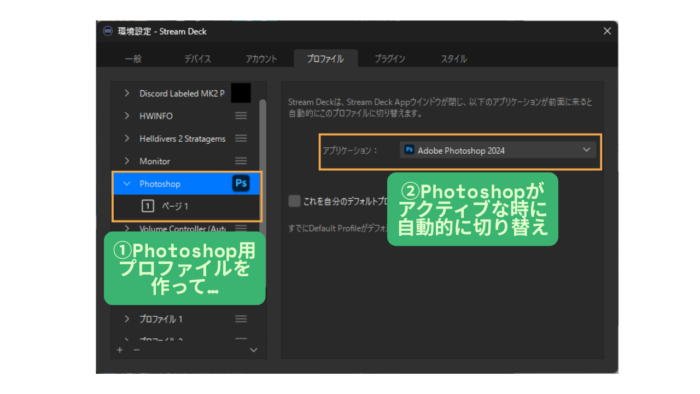Select the プロファイル 1 name
This screenshot has height=394, width=700.
click(x=161, y=319)
